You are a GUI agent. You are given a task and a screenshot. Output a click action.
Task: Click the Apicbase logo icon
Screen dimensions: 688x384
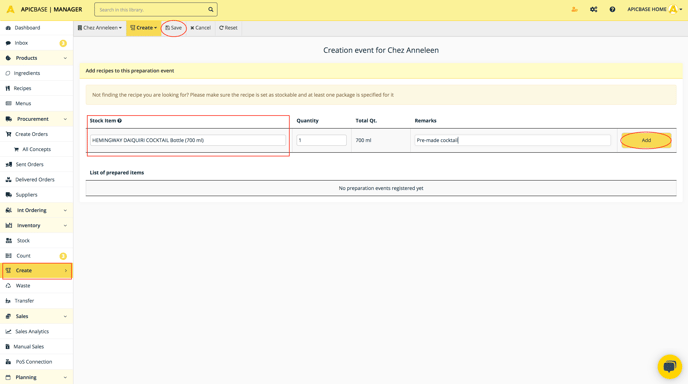(11, 9)
